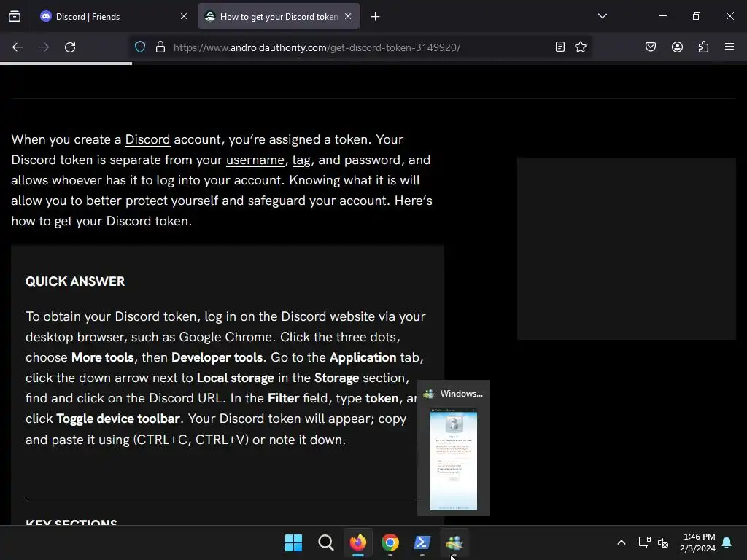Bookmark this page with the star
747x560 pixels.
(x=580, y=47)
